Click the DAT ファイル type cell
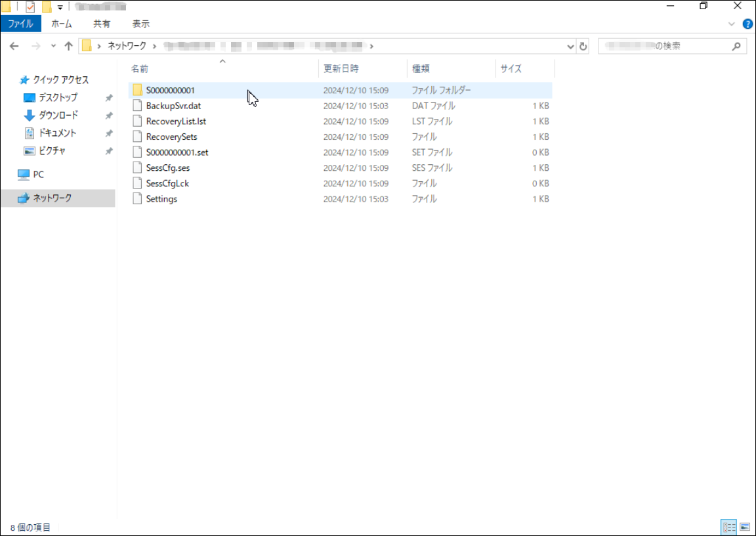The width and height of the screenshot is (756, 536). click(x=433, y=106)
